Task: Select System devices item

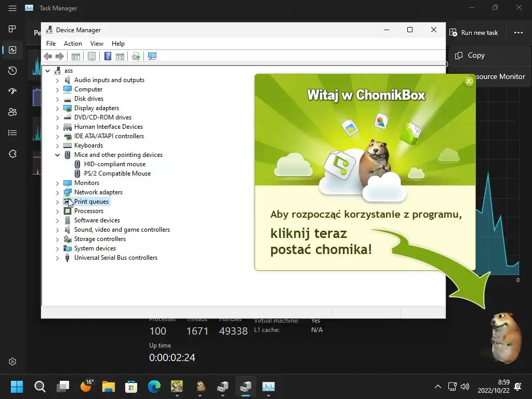Action: 95,248
